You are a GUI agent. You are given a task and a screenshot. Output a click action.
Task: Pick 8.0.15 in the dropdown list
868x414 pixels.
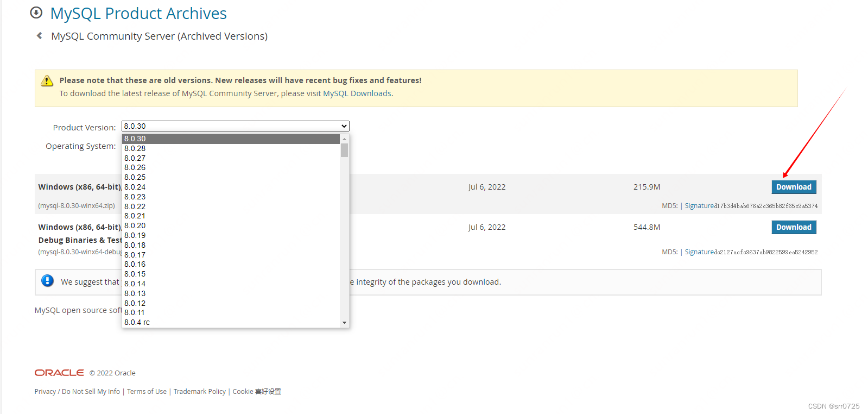pos(231,274)
